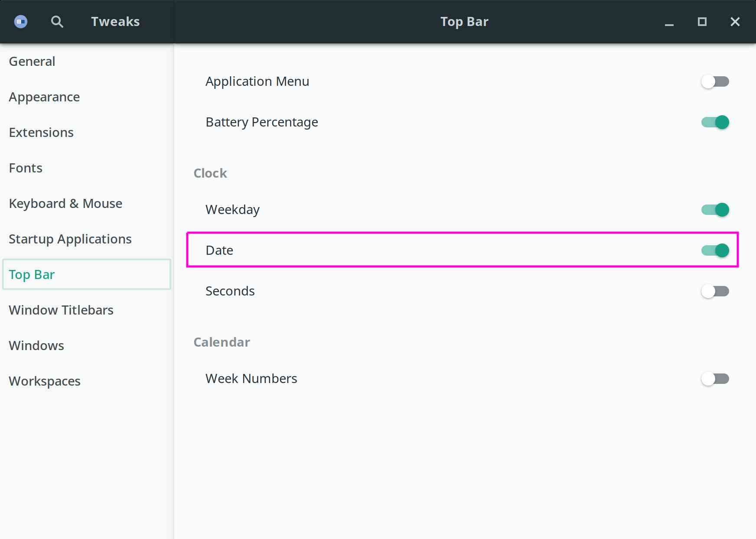This screenshot has width=756, height=539.
Task: Click the search magnifier icon
Action: point(57,21)
